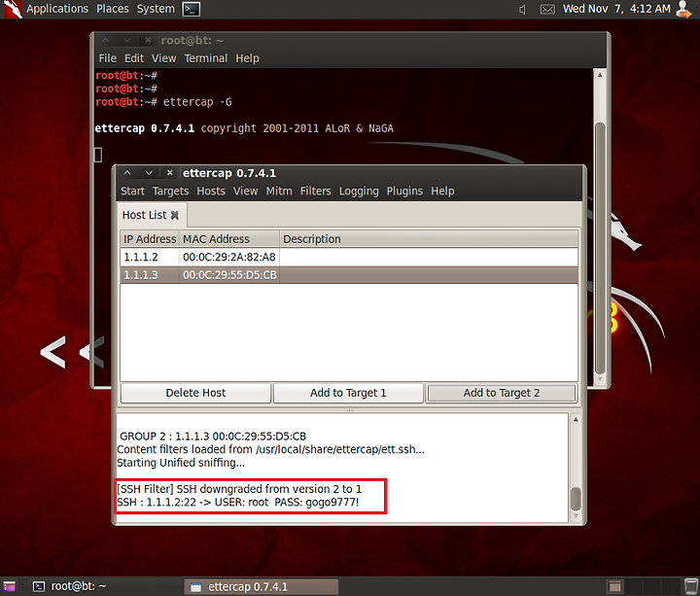Click the ettercap -G command line in terminal
This screenshot has width=700, height=596.
(163, 102)
